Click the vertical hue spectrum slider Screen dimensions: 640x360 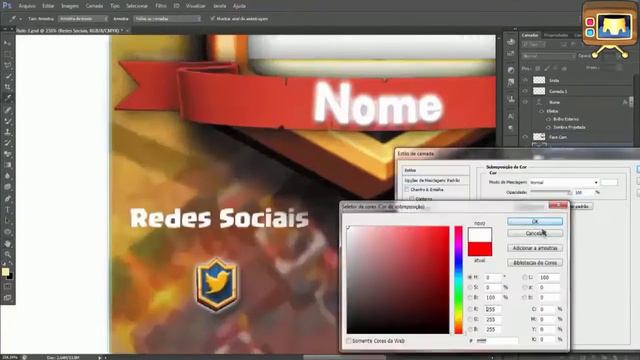coord(459,280)
